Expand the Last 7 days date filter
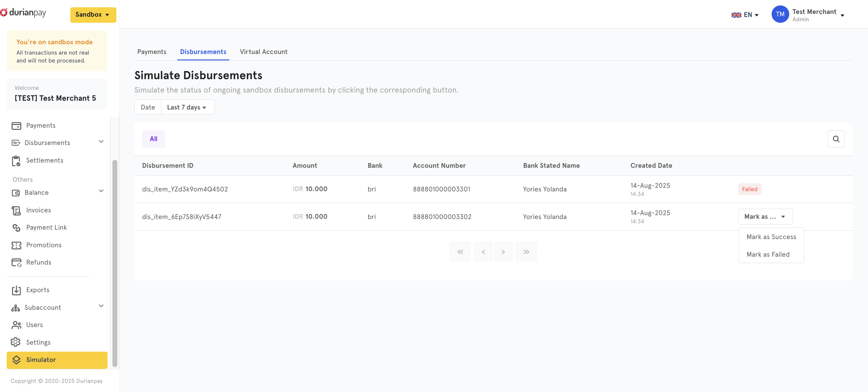868x392 pixels. (x=187, y=107)
